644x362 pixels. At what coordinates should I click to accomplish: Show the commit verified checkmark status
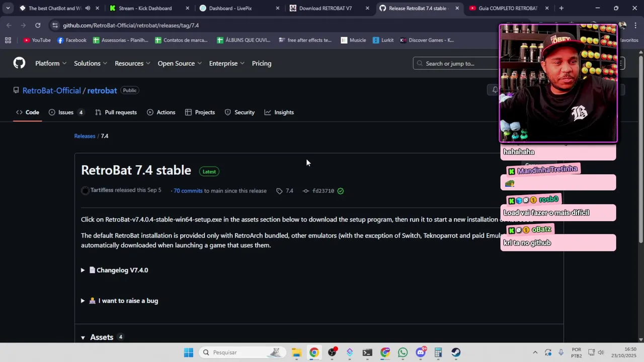click(341, 191)
